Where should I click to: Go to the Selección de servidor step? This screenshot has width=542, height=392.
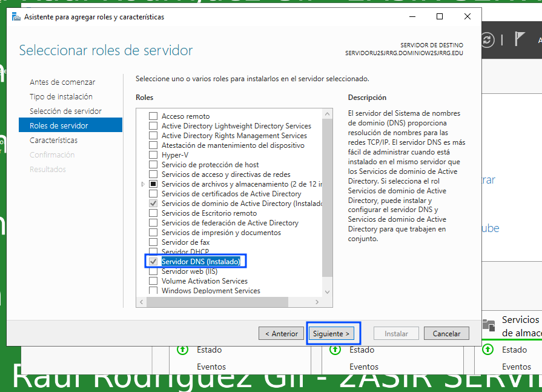pyautogui.click(x=65, y=111)
